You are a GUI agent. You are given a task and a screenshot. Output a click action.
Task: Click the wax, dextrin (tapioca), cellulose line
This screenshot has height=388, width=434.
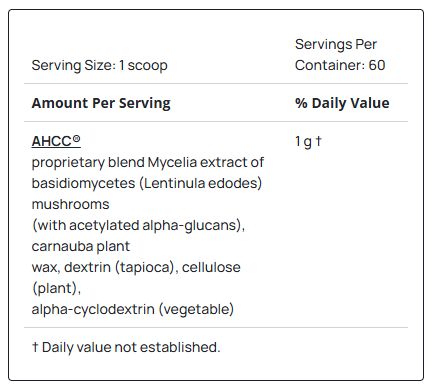tap(136, 267)
